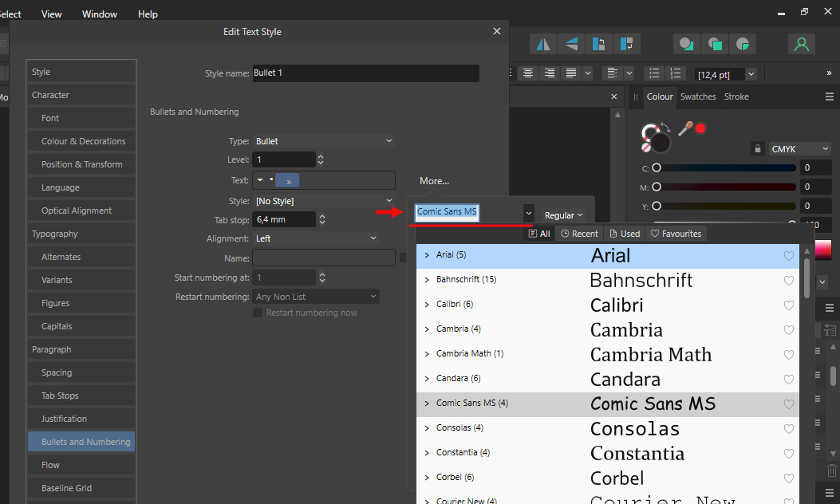Click the rotate clockwise toolbar icon
This screenshot has height=504, width=840.
(x=627, y=44)
